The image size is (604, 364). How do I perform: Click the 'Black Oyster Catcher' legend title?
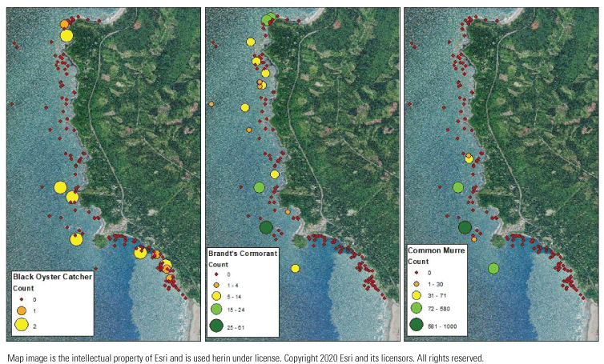pos(52,277)
